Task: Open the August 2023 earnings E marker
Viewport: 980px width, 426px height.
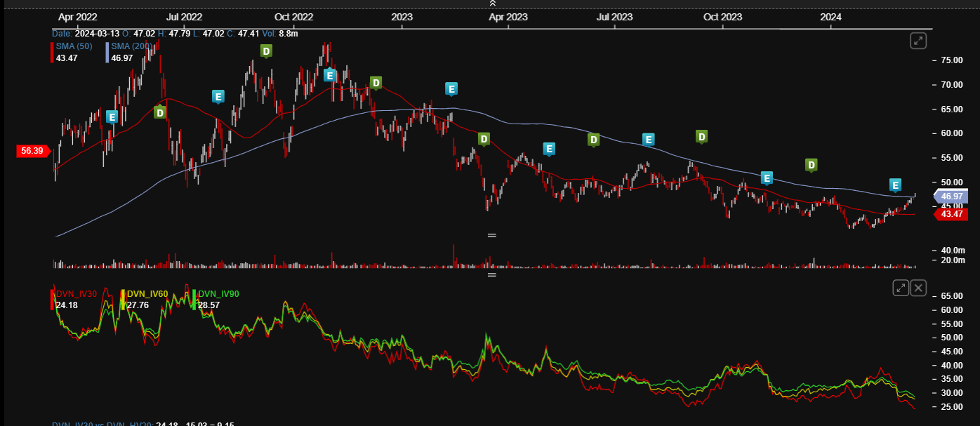Action: click(x=649, y=139)
